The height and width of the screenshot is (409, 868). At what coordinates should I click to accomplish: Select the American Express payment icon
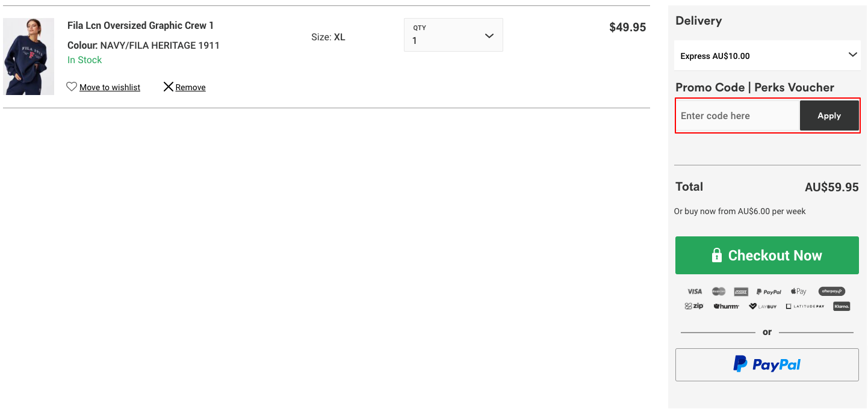click(x=741, y=291)
